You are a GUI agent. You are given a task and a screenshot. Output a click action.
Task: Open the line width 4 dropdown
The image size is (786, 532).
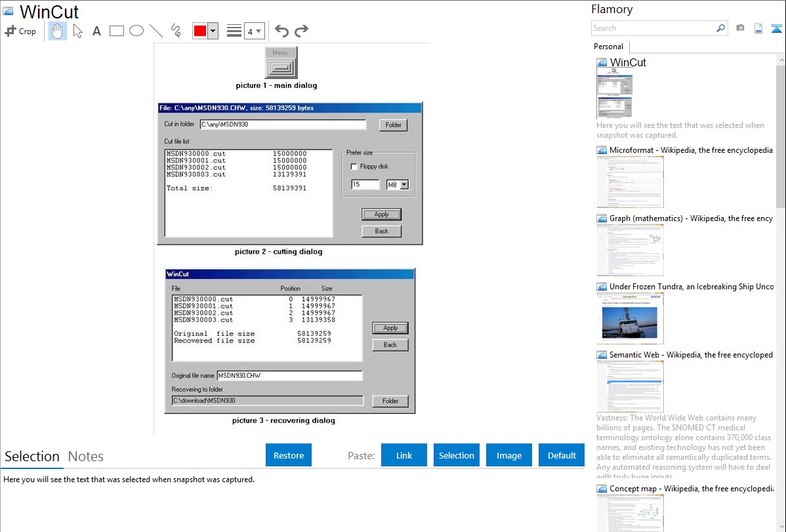point(254,31)
